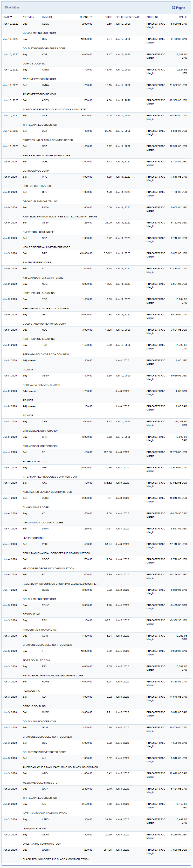Click the '55 activities.' count text
The image size is (193, 868).
12,7
